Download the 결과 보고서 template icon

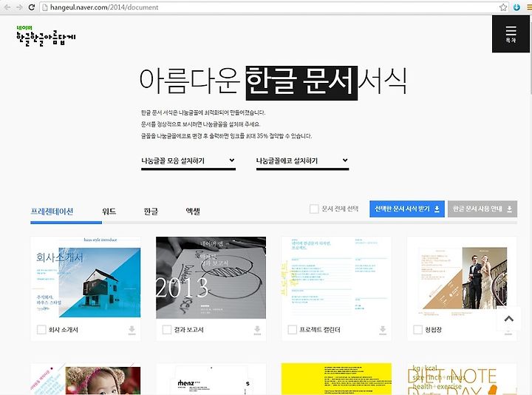tap(257, 330)
